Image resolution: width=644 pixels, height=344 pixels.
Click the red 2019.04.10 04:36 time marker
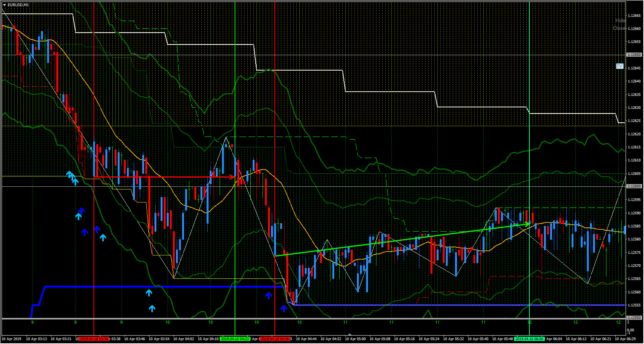point(275,339)
